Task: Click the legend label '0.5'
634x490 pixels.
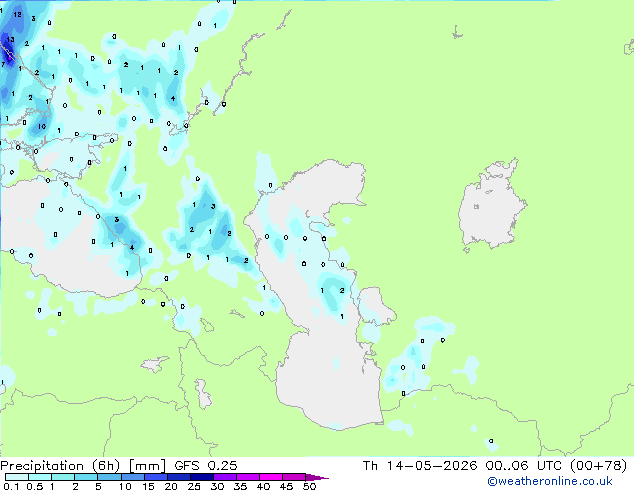Action: pos(34,486)
